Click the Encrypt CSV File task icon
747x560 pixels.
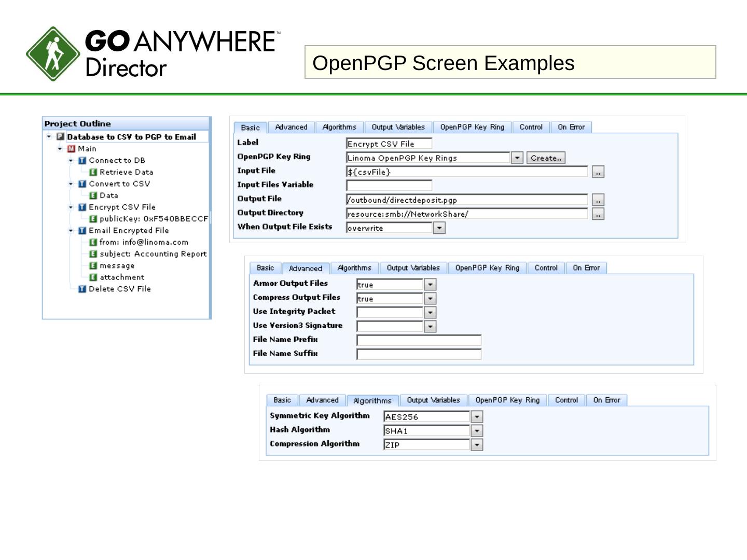82,207
